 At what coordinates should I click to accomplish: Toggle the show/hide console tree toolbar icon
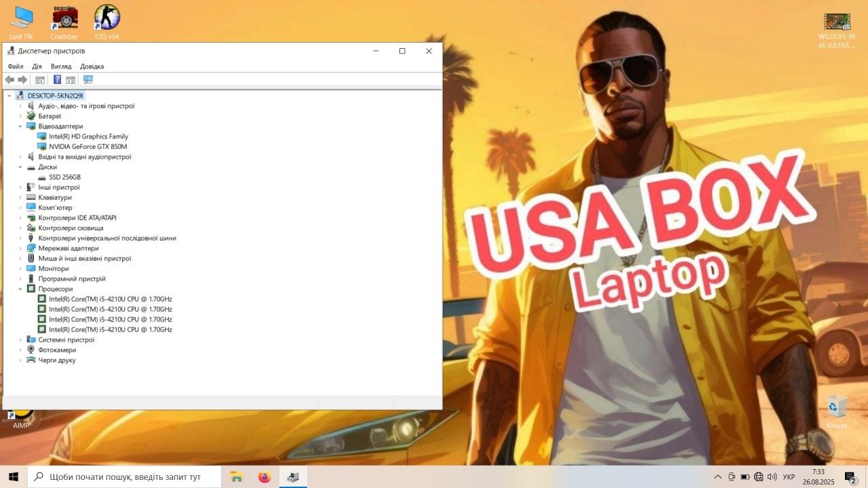(40, 79)
